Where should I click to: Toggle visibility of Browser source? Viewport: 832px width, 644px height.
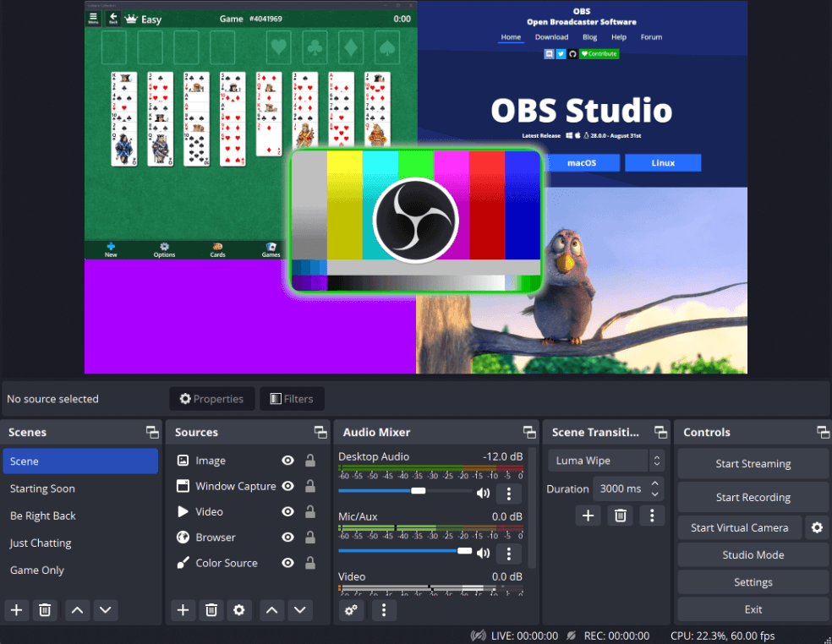[x=288, y=538]
